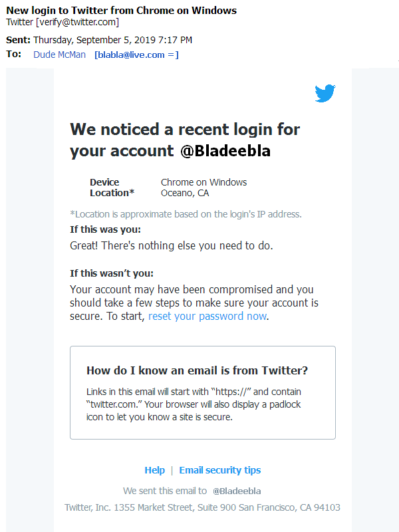Click the 'Oceano, CA' location value
399x532 pixels.
(x=184, y=193)
